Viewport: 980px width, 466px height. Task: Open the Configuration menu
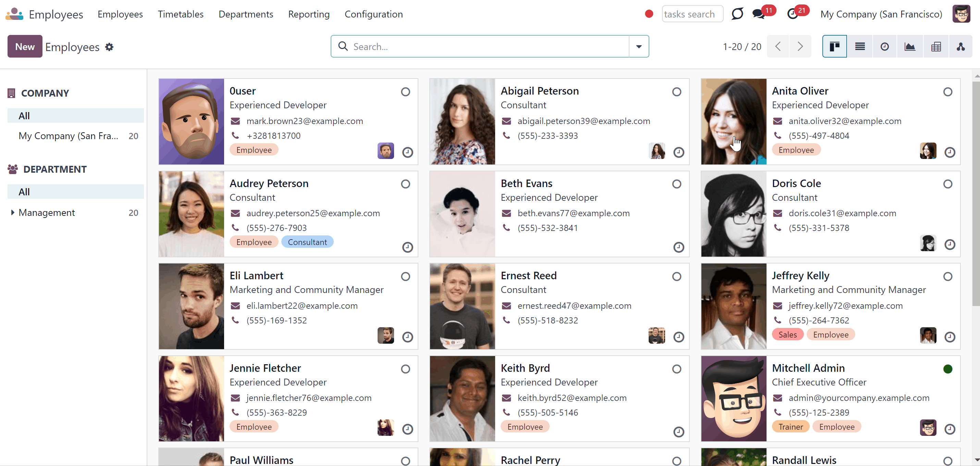(373, 14)
